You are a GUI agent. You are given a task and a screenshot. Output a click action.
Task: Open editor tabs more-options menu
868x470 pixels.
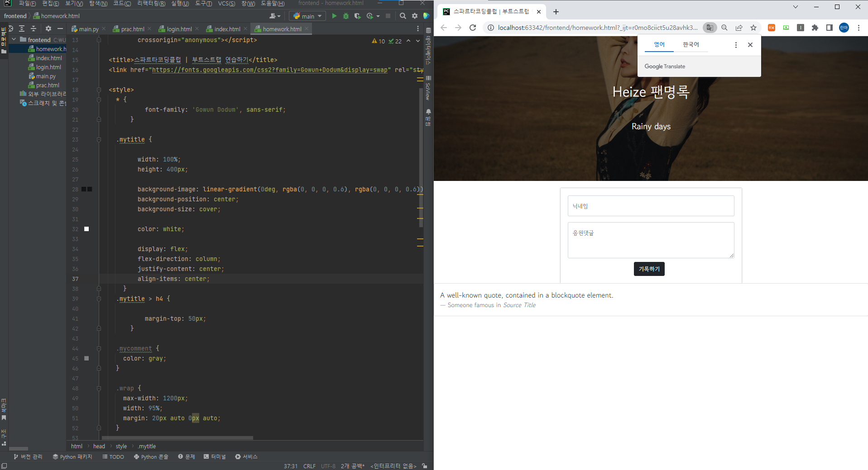pyautogui.click(x=418, y=29)
